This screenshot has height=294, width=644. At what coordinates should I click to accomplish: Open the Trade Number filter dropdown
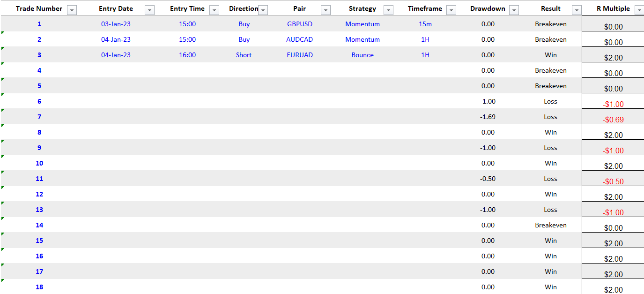[72, 10]
